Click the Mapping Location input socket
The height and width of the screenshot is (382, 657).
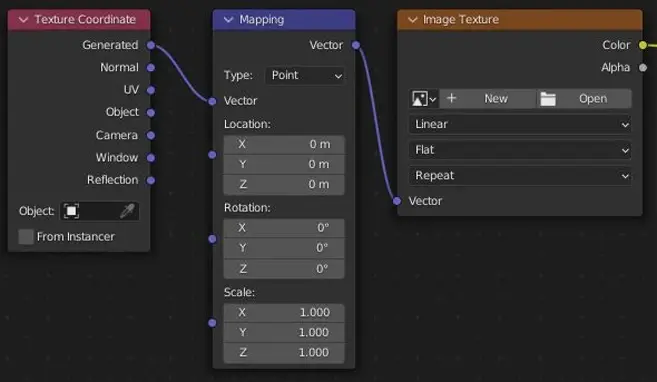pyautogui.click(x=212, y=155)
